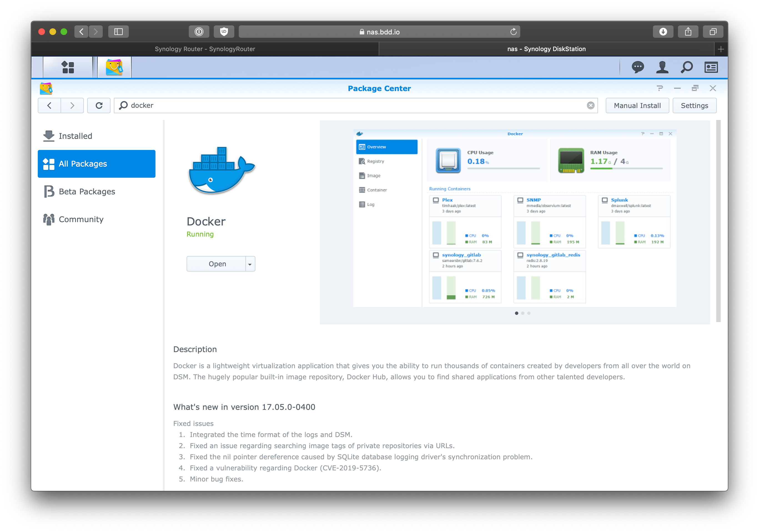
Task: Open the widgets panel icon at top right
Action: (711, 67)
